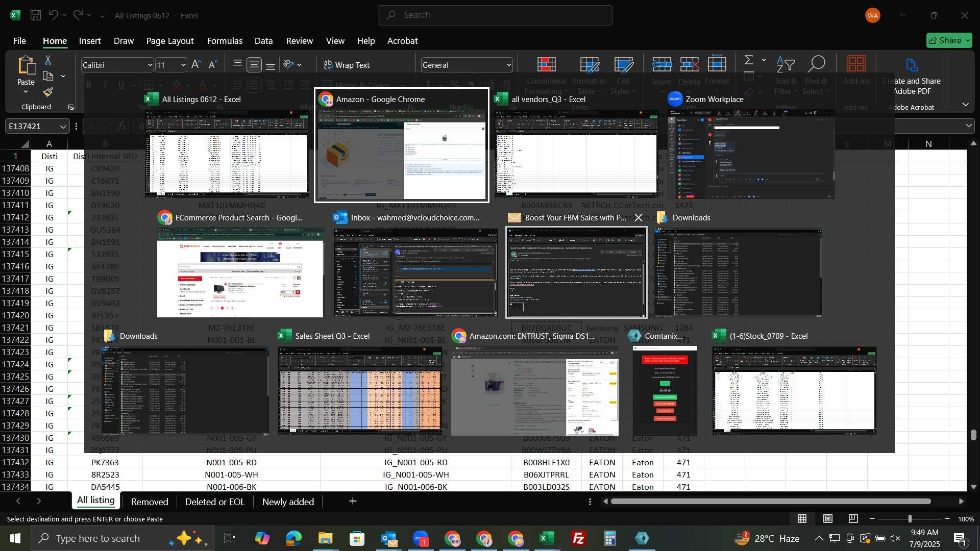Viewport: 980px width, 551px height.
Task: Open the font size 11 dropdown
Action: [x=183, y=65]
